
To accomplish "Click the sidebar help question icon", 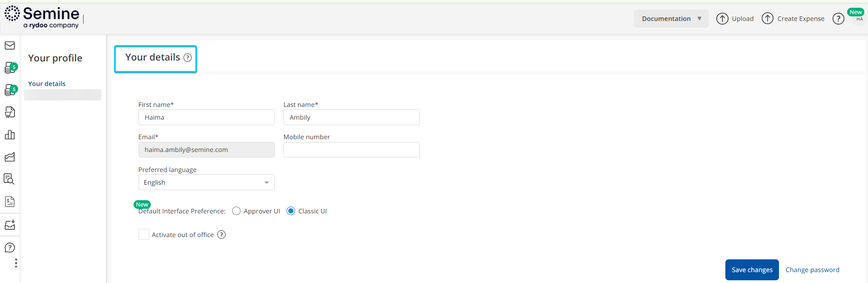I will pyautogui.click(x=10, y=248).
